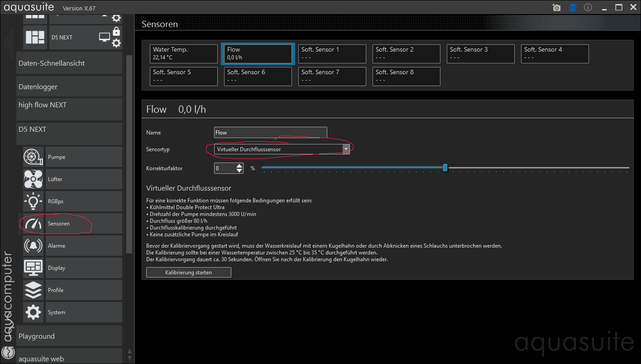
Task: Select the Soft. Sensor 7 tile
Action: pyautogui.click(x=332, y=76)
